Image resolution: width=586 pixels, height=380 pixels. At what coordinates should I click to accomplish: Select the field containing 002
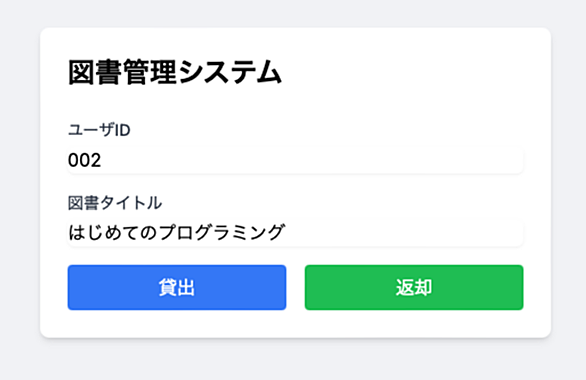coord(295,160)
